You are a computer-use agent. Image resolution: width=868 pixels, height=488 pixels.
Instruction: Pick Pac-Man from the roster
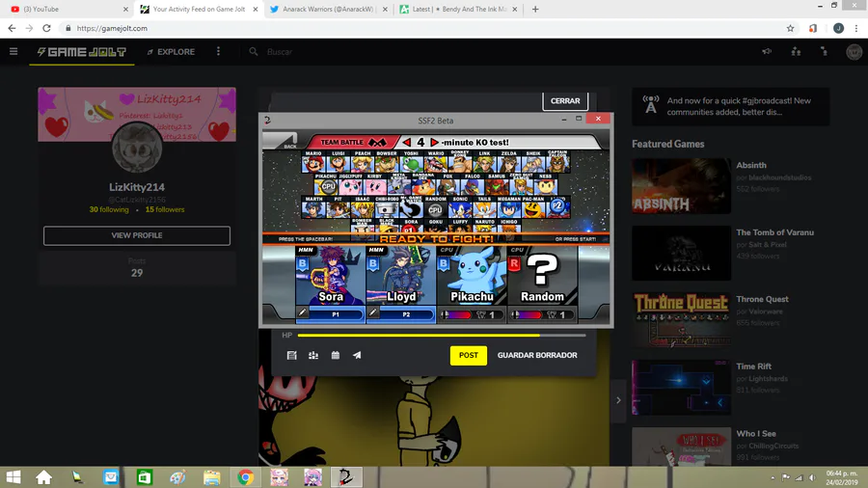click(533, 209)
